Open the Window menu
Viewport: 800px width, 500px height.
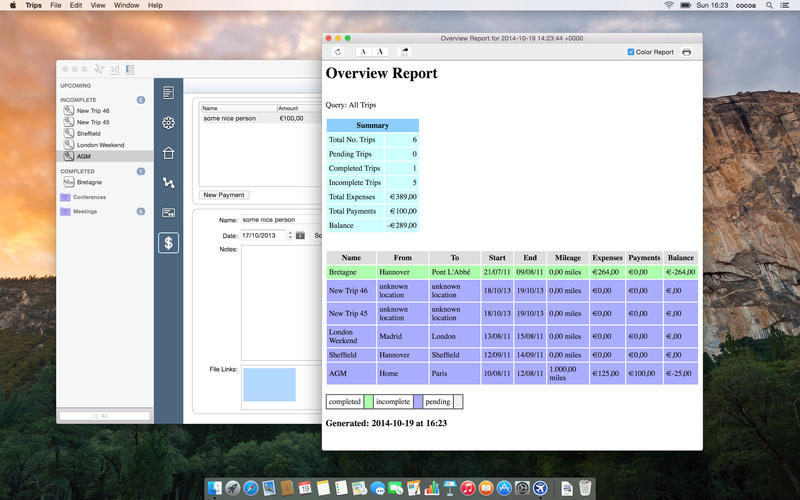pyautogui.click(x=126, y=5)
